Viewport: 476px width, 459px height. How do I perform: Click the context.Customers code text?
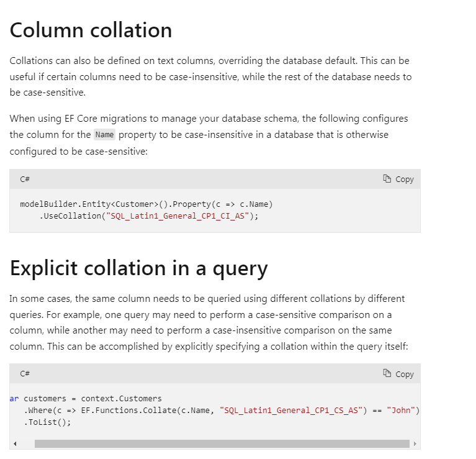(122, 399)
